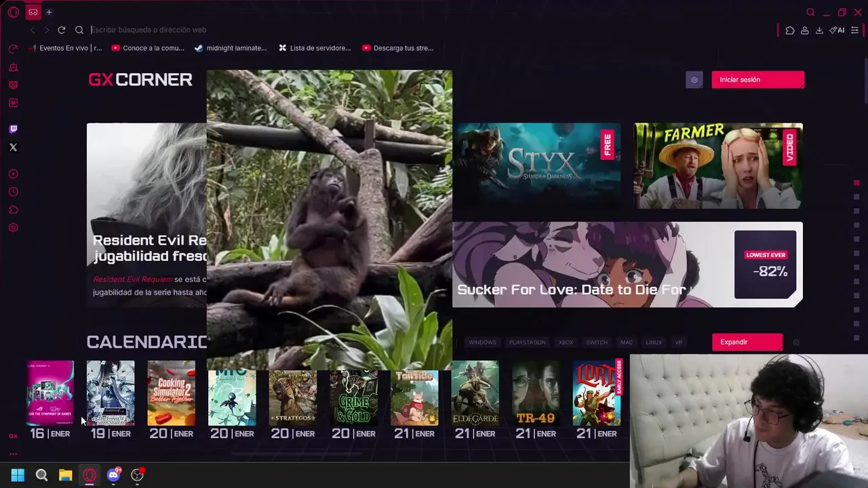Viewport: 868px width, 488px height.
Task: Open the Tailside game cover
Action: tap(414, 398)
